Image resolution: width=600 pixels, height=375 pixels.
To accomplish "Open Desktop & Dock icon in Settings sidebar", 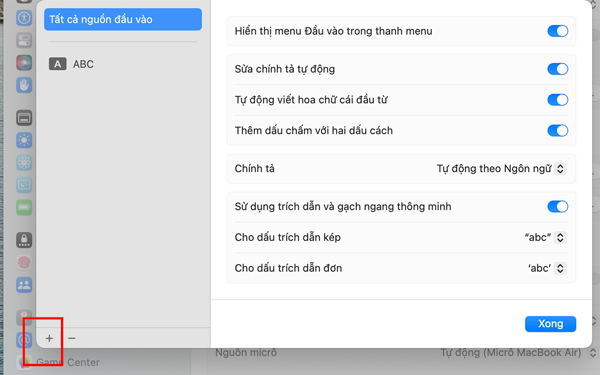I will point(24,118).
